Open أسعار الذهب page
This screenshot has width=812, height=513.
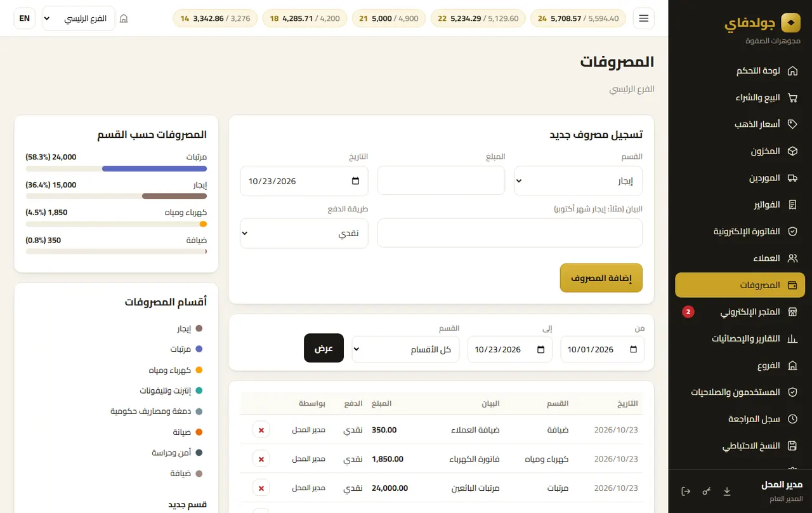[740, 124]
